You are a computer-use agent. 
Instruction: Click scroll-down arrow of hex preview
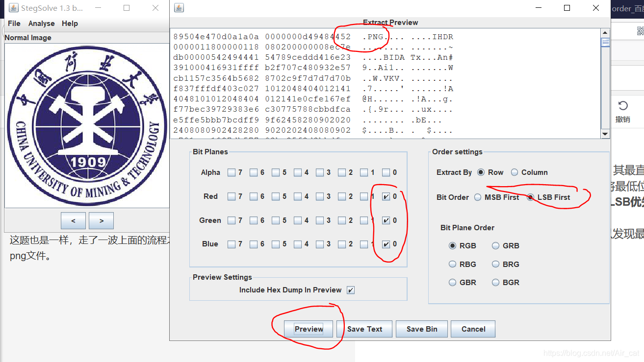[x=605, y=134]
